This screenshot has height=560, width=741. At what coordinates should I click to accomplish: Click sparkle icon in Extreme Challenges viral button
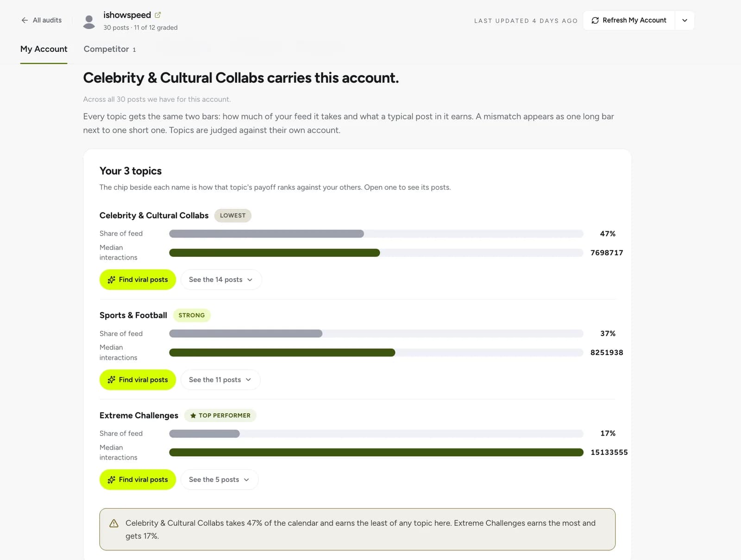point(112,479)
